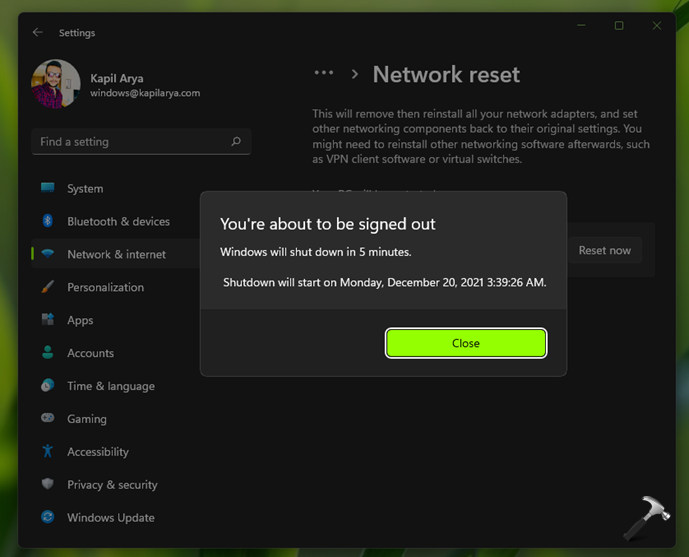This screenshot has width=689, height=557.
Task: Expand the breadcrumb ellipsis menu
Action: click(323, 74)
